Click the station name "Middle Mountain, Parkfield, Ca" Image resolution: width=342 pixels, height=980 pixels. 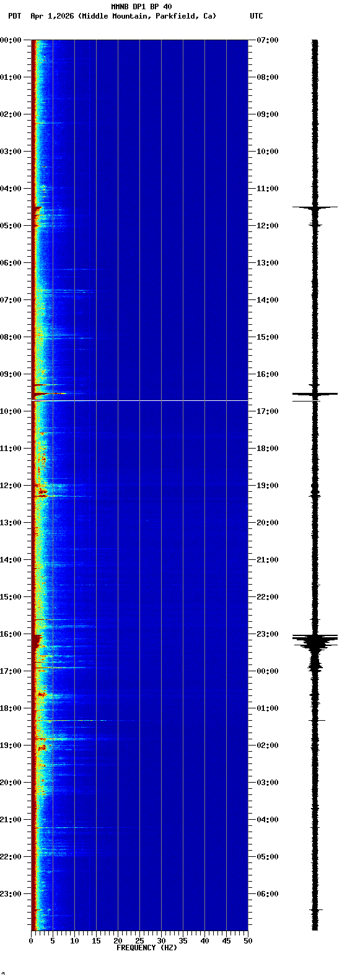tap(147, 16)
